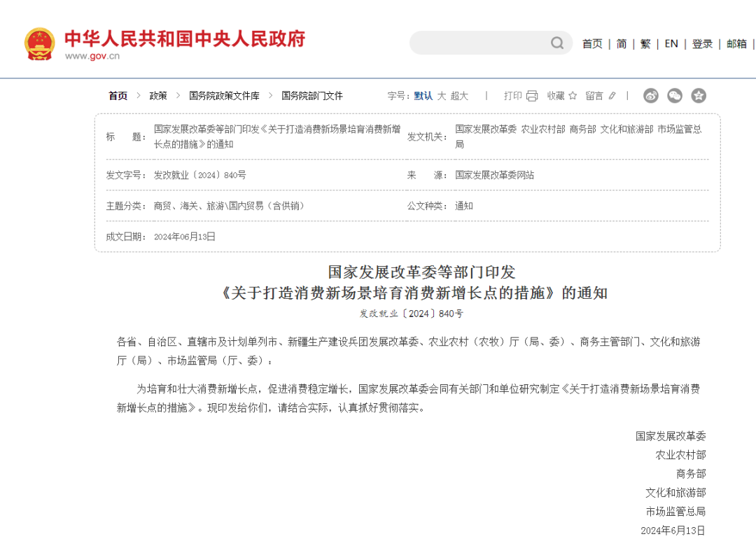Screen dimensions: 756x546
Task: Click signature 国家发展改革委
Action: click(670, 436)
